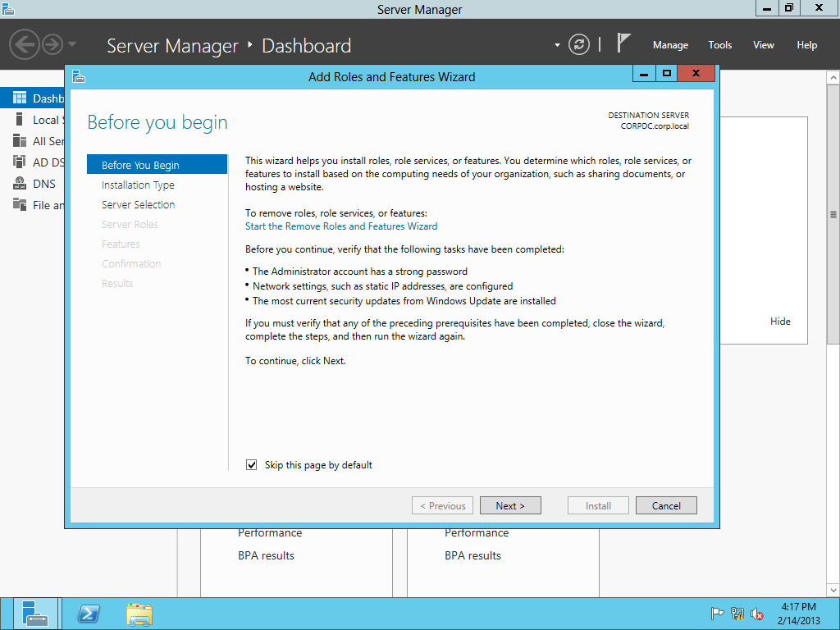
Task: Uncheck Skip this page by default
Action: [252, 465]
